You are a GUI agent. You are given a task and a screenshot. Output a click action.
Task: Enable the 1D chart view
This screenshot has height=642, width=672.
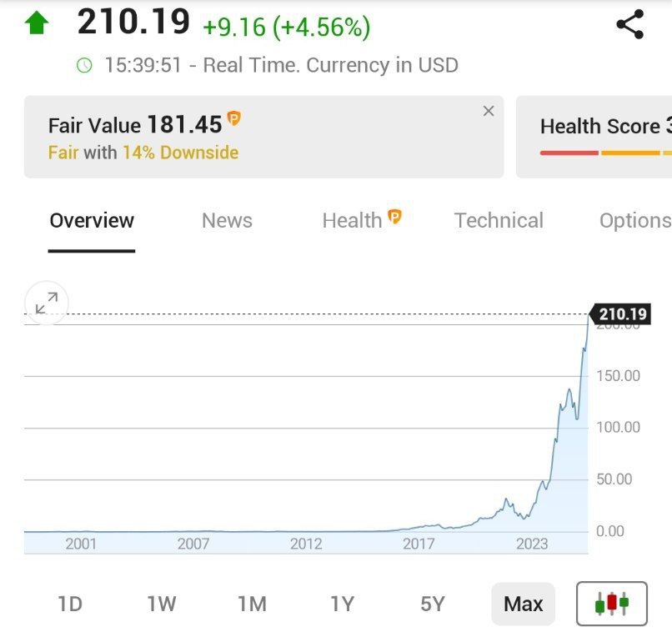pos(71,604)
